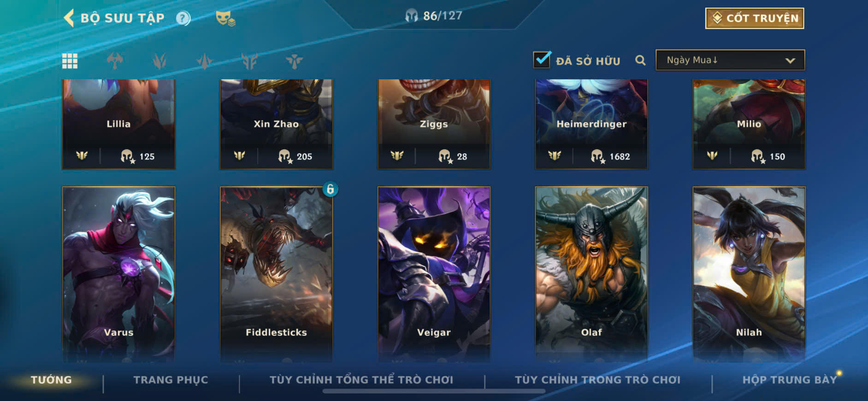
Task: Select the all-roles grid filter icon
Action: coord(70,61)
